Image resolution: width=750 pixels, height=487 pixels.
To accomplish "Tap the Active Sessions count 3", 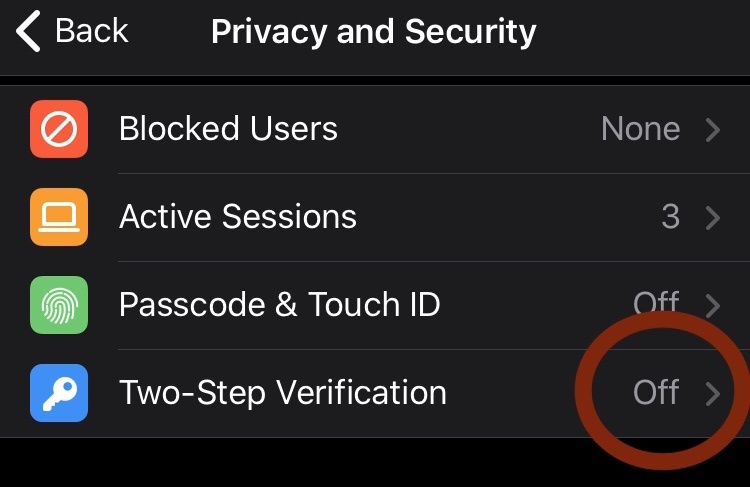I will tap(671, 217).
